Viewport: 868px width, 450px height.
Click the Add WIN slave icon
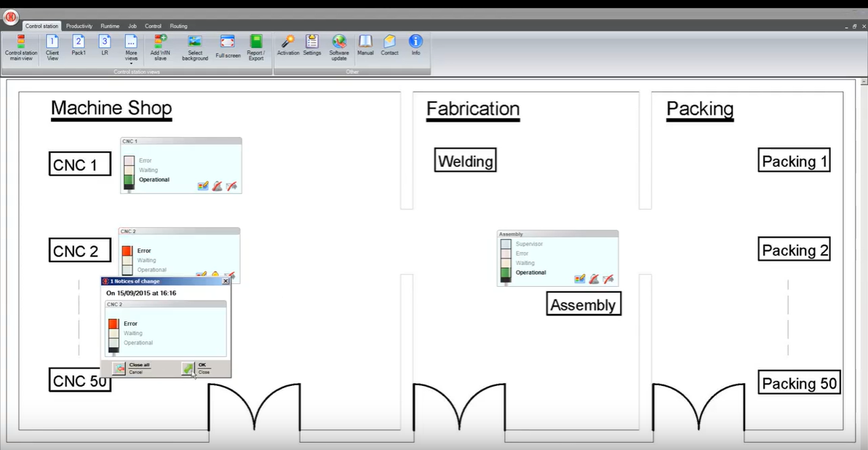[x=159, y=47]
